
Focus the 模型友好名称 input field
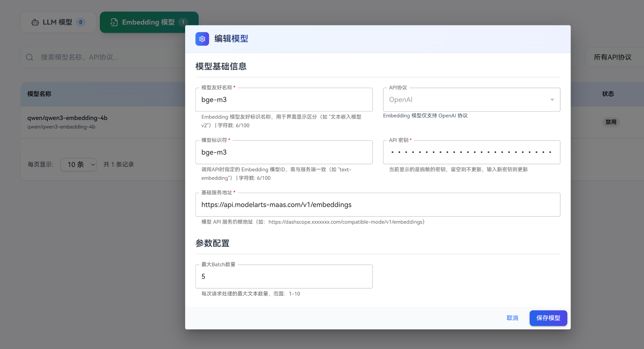(x=284, y=100)
